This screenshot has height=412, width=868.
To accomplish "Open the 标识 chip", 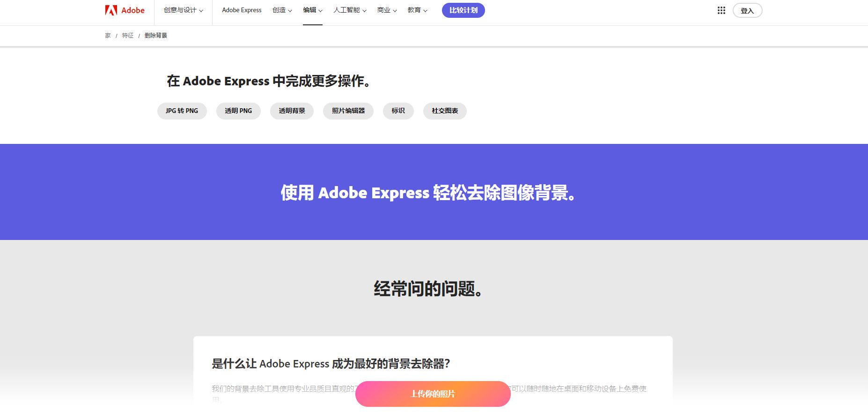I will pos(398,111).
